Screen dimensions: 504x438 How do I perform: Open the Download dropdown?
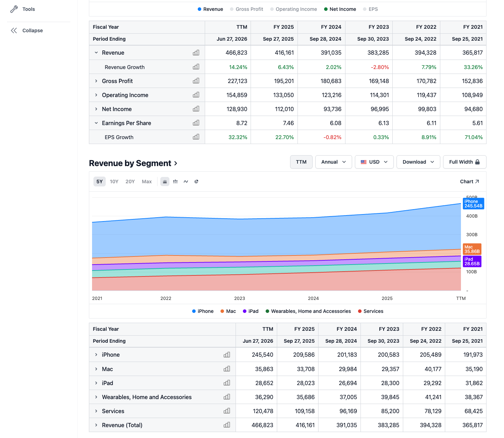[418, 162]
